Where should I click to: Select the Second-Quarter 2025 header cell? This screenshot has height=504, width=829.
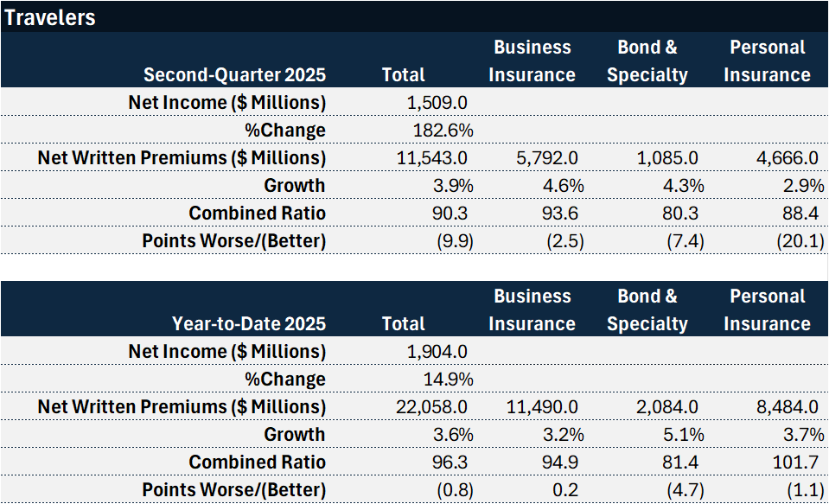234,74
